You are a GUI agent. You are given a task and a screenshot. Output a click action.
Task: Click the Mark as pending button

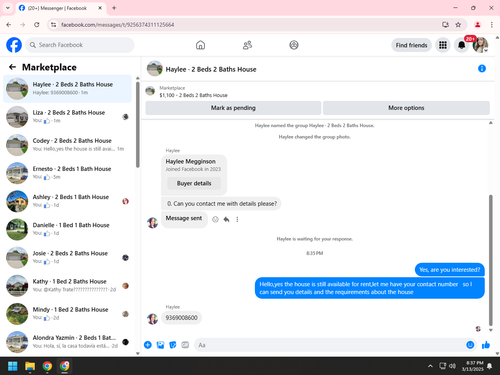click(x=233, y=108)
